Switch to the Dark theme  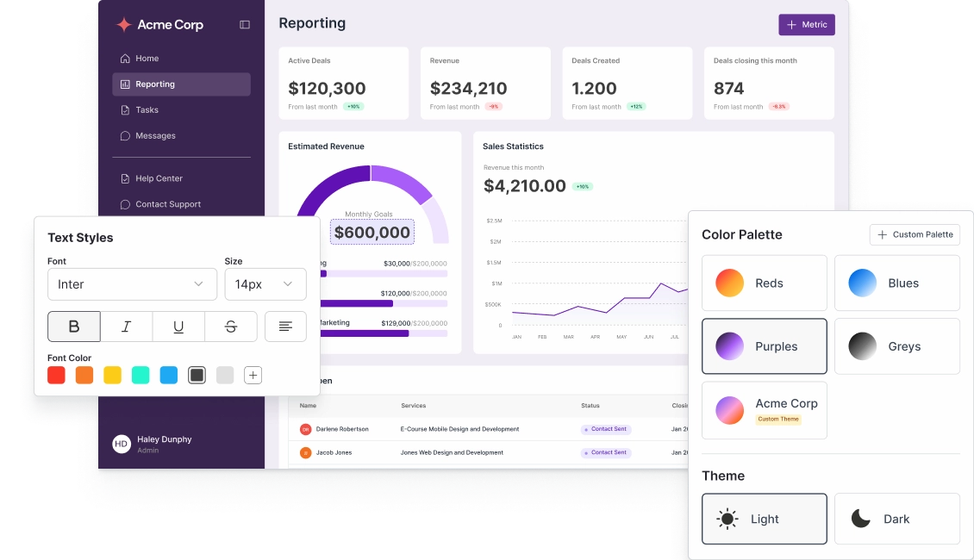click(x=897, y=519)
